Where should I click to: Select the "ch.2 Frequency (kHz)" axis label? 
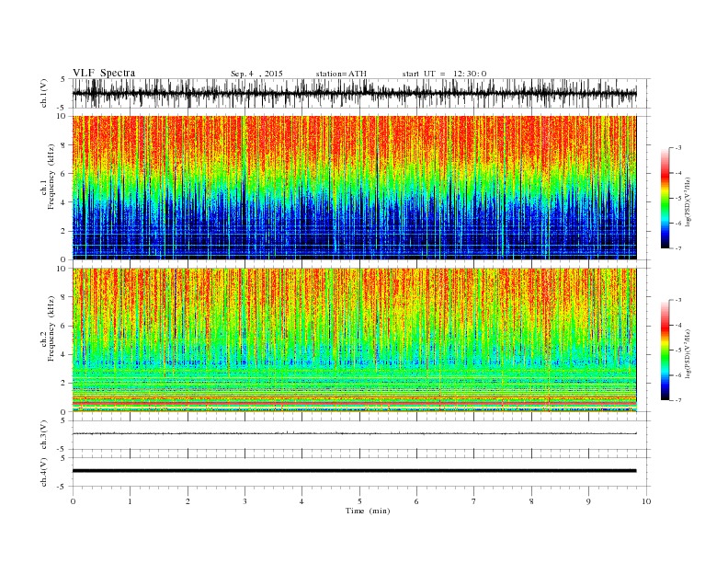pyautogui.click(x=48, y=328)
